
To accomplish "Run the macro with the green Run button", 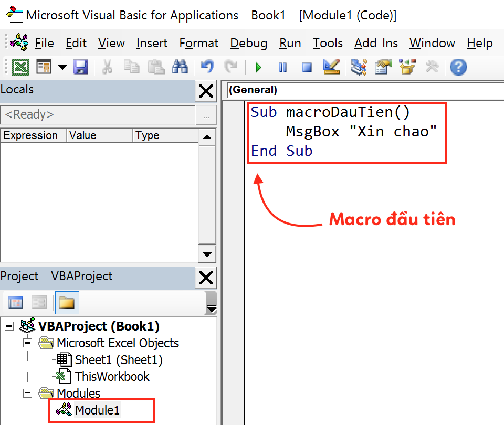I will (x=257, y=67).
